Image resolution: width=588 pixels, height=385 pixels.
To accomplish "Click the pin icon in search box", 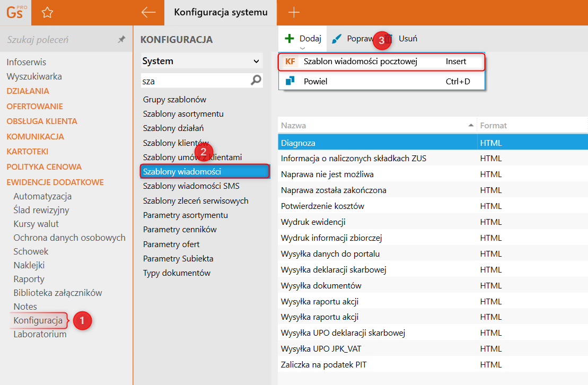I will point(121,40).
